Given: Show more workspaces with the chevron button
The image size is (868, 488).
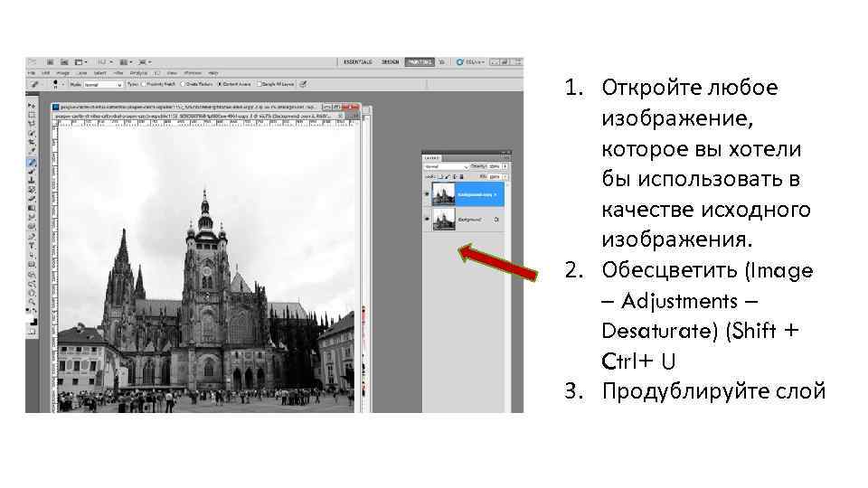Looking at the screenshot, I should tap(441, 62).
